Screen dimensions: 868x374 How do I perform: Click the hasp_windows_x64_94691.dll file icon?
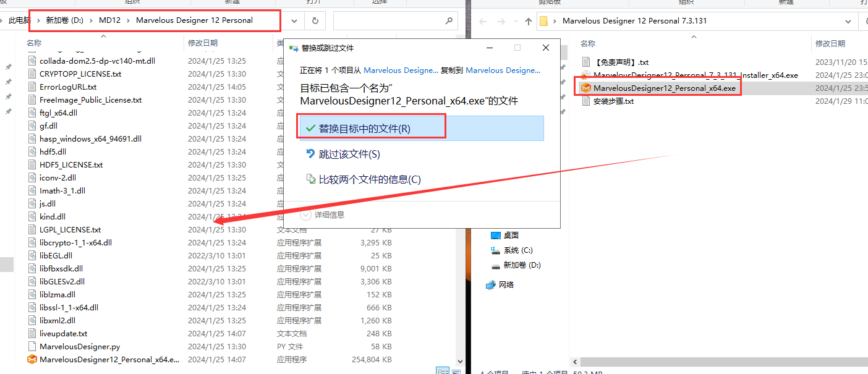click(x=33, y=138)
